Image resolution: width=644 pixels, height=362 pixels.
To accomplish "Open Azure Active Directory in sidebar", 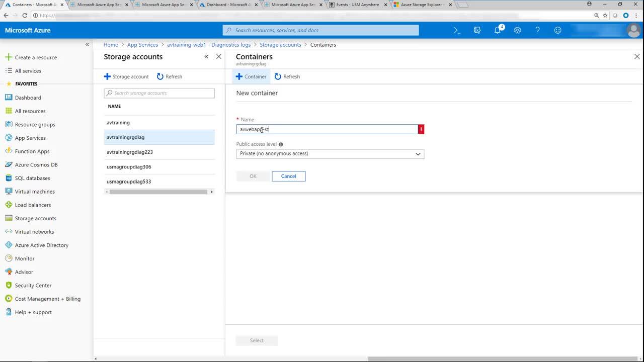I will click(41, 245).
